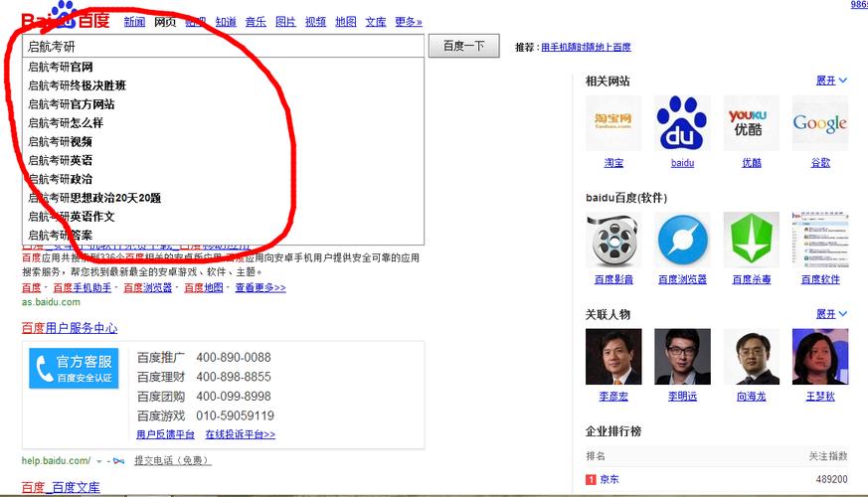Open the 百度浏览器 sub-link under the result
Screen dimensions: 868x497
147,288
